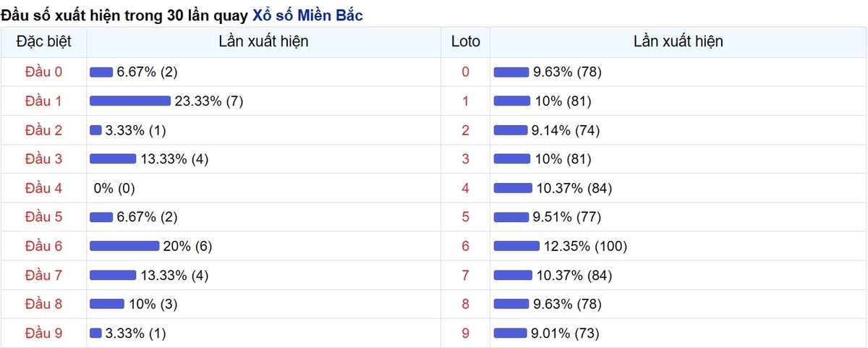Viewport: 868px width, 348px height.
Task: Select Loto number 9 cell
Action: coord(465,333)
